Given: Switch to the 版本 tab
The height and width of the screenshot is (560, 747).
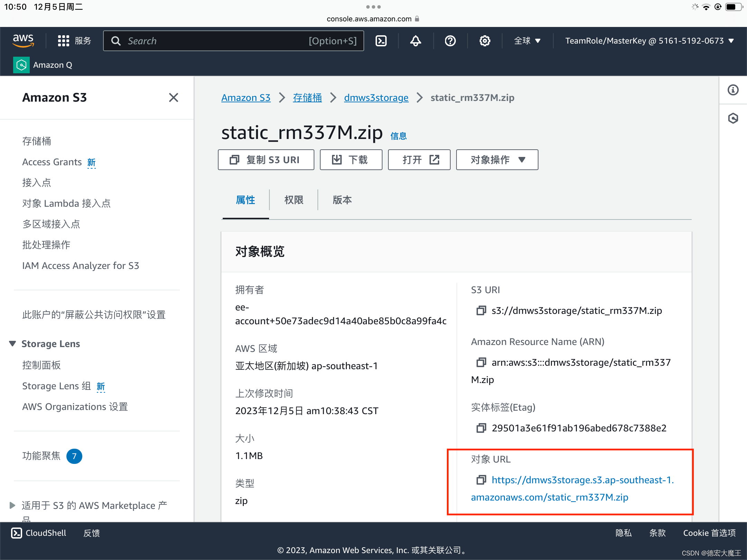Looking at the screenshot, I should (x=342, y=200).
